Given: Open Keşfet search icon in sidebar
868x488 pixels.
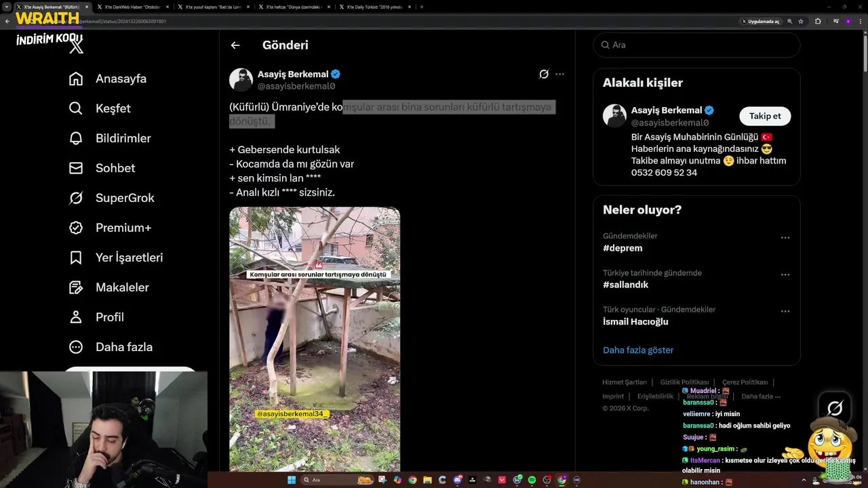Looking at the screenshot, I should 76,108.
